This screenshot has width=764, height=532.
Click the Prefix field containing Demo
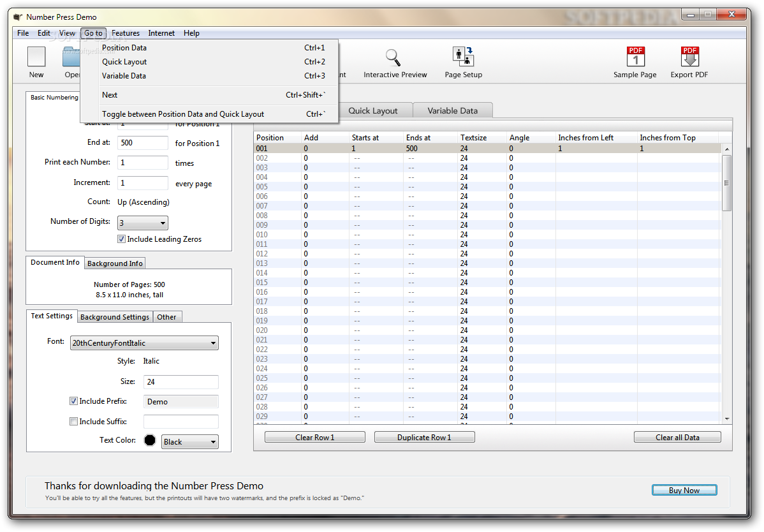click(x=180, y=402)
